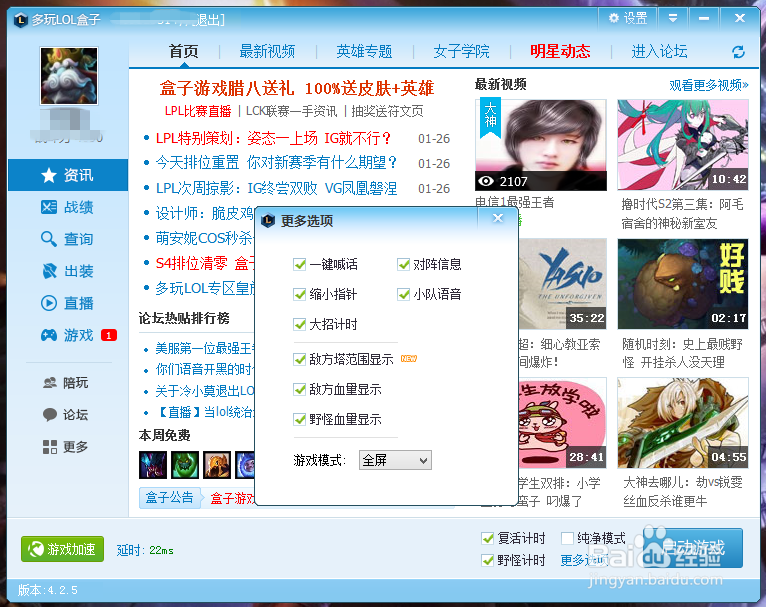The width and height of the screenshot is (766, 607).
Task: Open the 出装 item build section
Action: click(x=68, y=271)
